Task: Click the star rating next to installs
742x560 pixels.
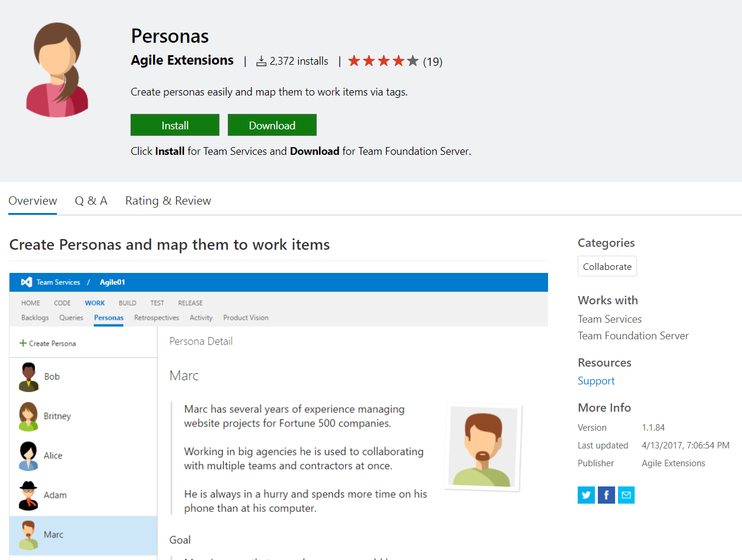Action: (383, 61)
